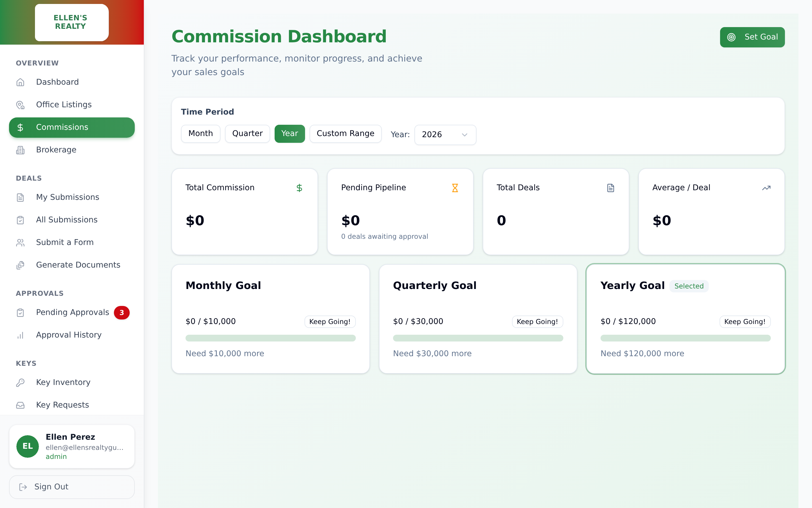Select the Custom Range time period
This screenshot has width=812, height=508.
345,133
